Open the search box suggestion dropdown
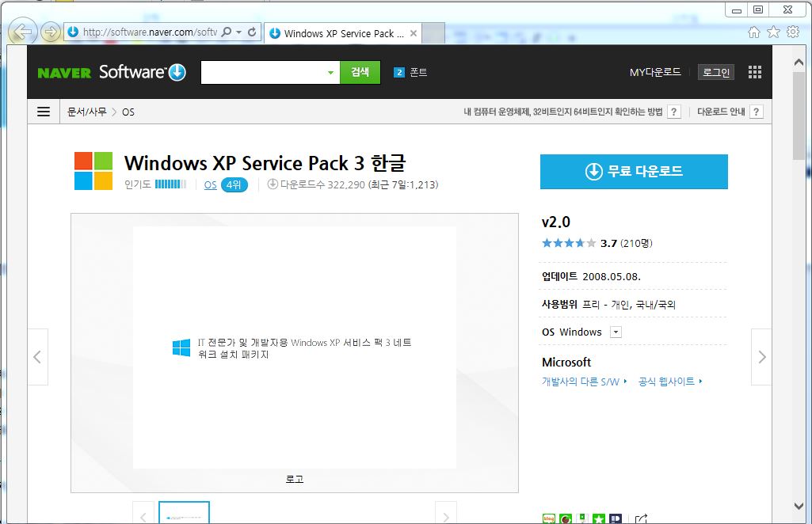 [331, 73]
